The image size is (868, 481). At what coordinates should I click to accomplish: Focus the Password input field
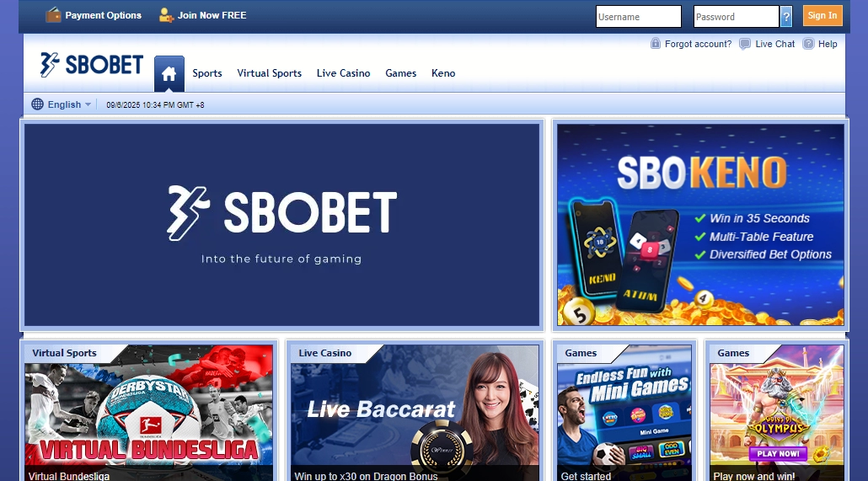[737, 17]
